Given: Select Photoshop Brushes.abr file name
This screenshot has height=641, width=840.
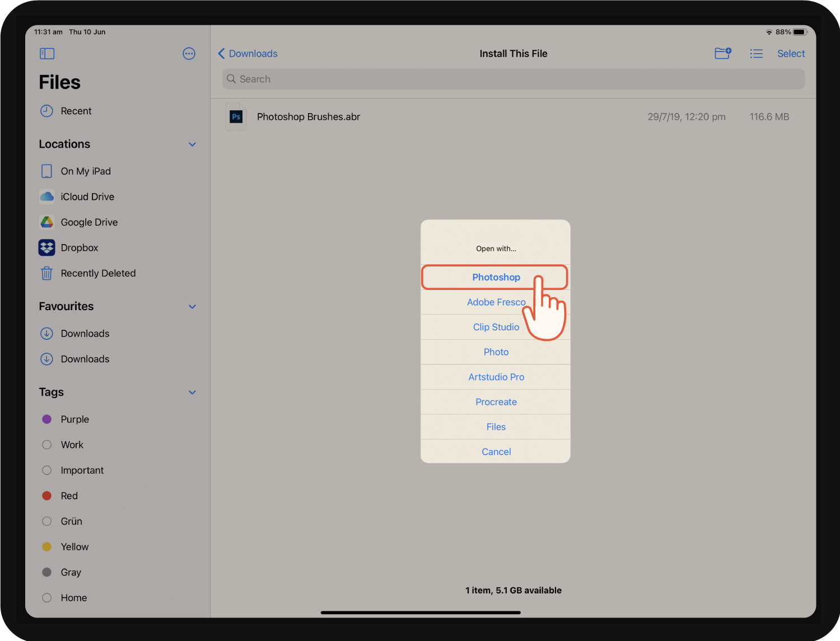Looking at the screenshot, I should click(x=309, y=117).
